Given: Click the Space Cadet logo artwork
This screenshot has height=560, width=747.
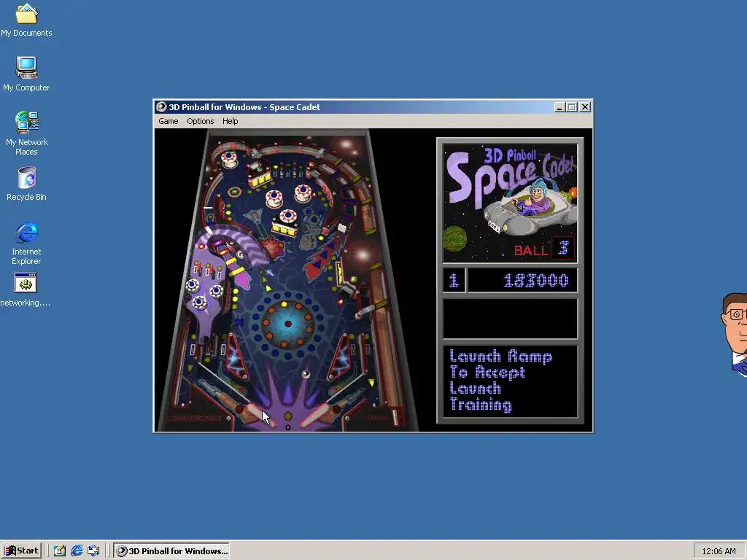Looking at the screenshot, I should coord(510,203).
